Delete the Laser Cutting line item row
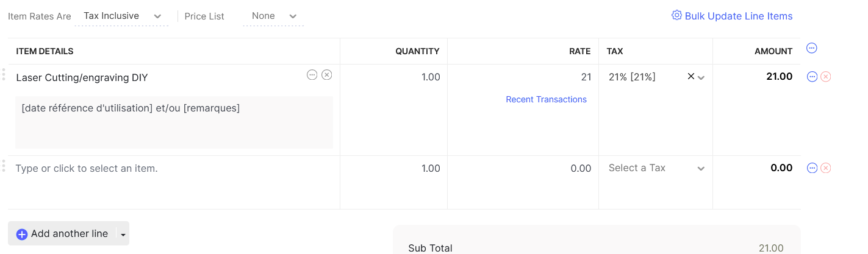The width and height of the screenshot is (868, 254). 826,77
